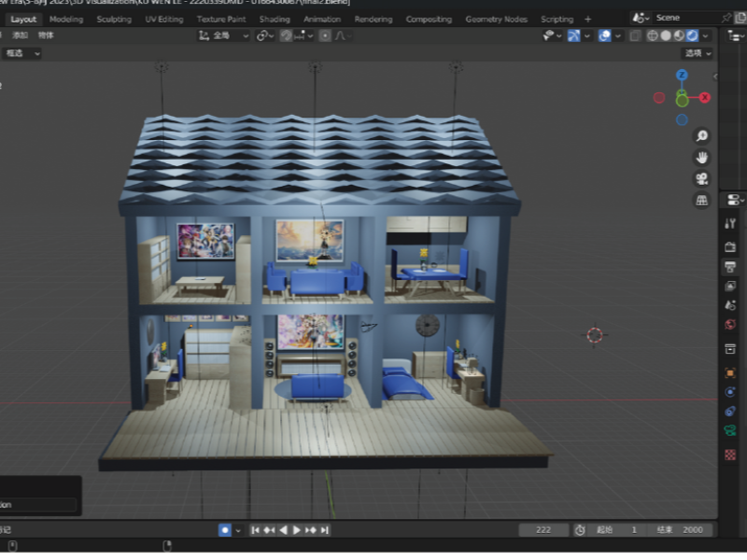
Task: Click the red X axis gizmo
Action: tap(705, 97)
